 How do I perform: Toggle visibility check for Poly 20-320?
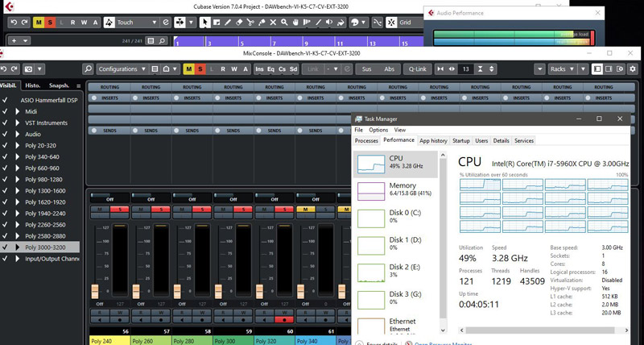point(5,146)
